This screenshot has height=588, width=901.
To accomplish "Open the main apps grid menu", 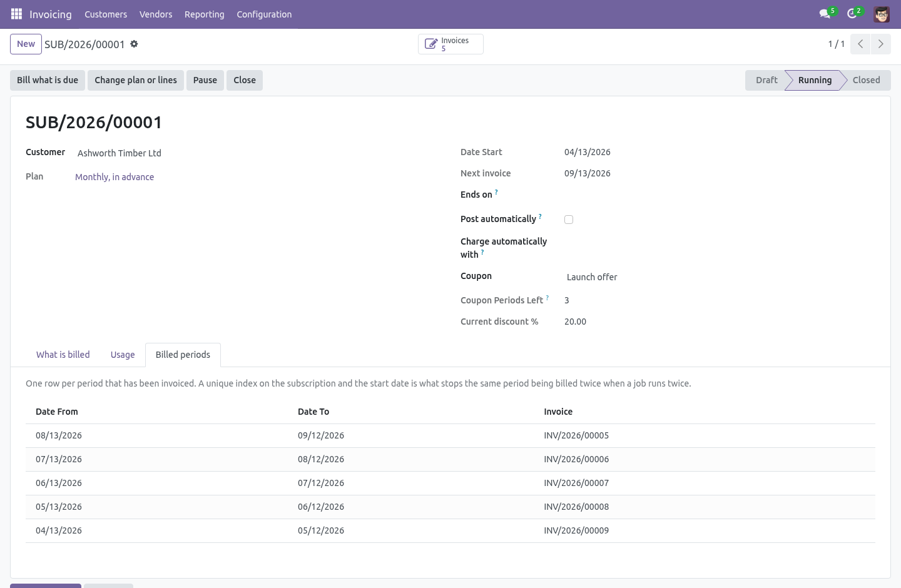I will (17, 14).
